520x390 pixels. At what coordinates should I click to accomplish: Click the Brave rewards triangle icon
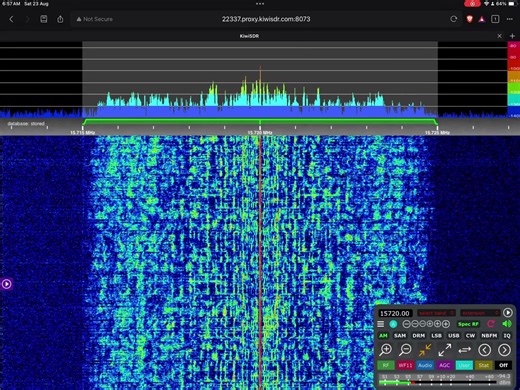pos(482,19)
